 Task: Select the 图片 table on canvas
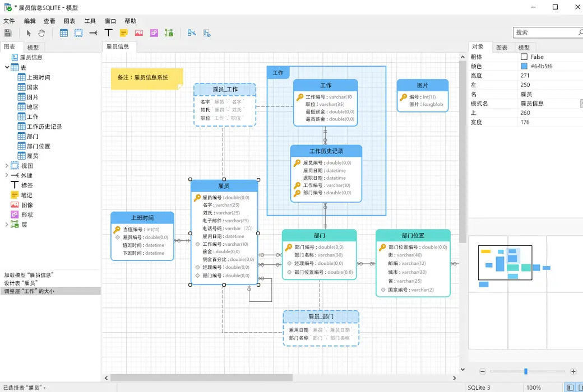(422, 96)
